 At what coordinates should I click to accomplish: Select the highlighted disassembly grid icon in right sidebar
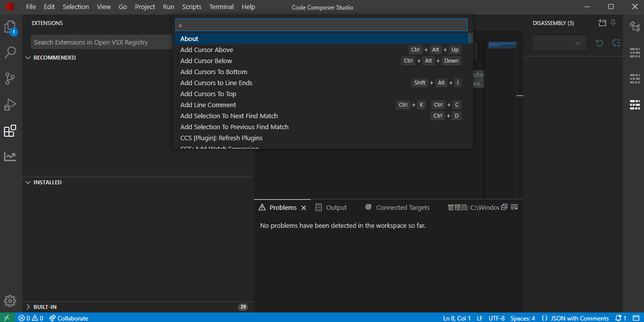[x=635, y=105]
